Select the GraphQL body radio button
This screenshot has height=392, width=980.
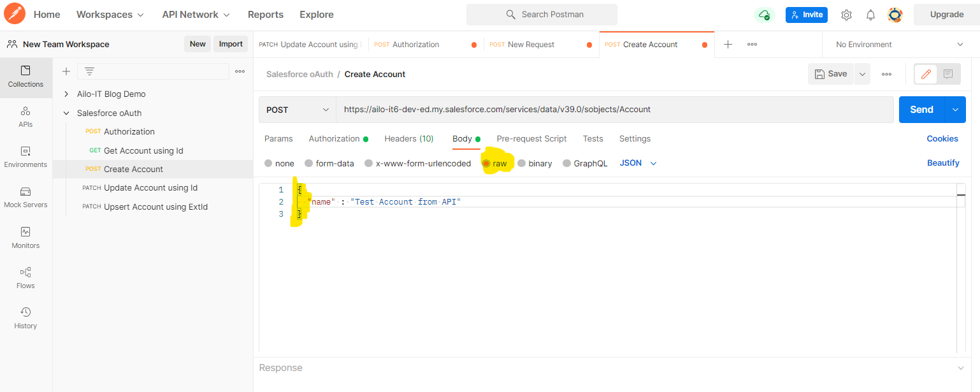pyautogui.click(x=566, y=163)
